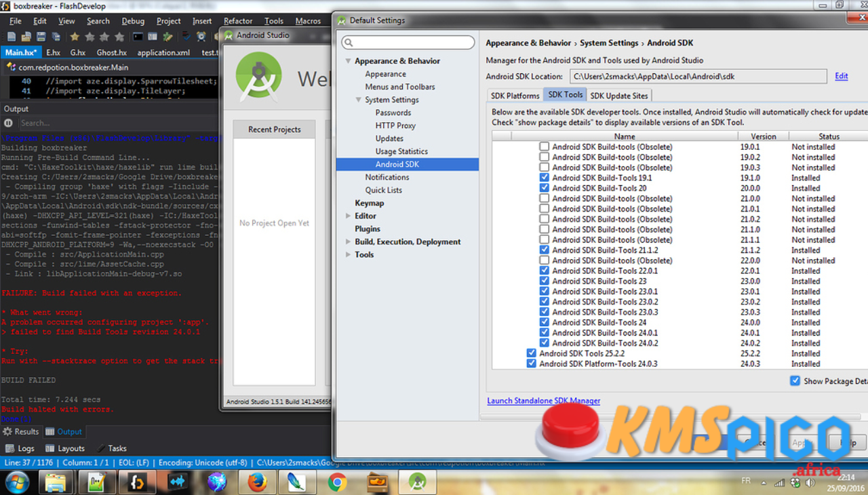This screenshot has height=495, width=868.
Task: Switch to the Ghost.hx editor tab
Action: click(111, 52)
